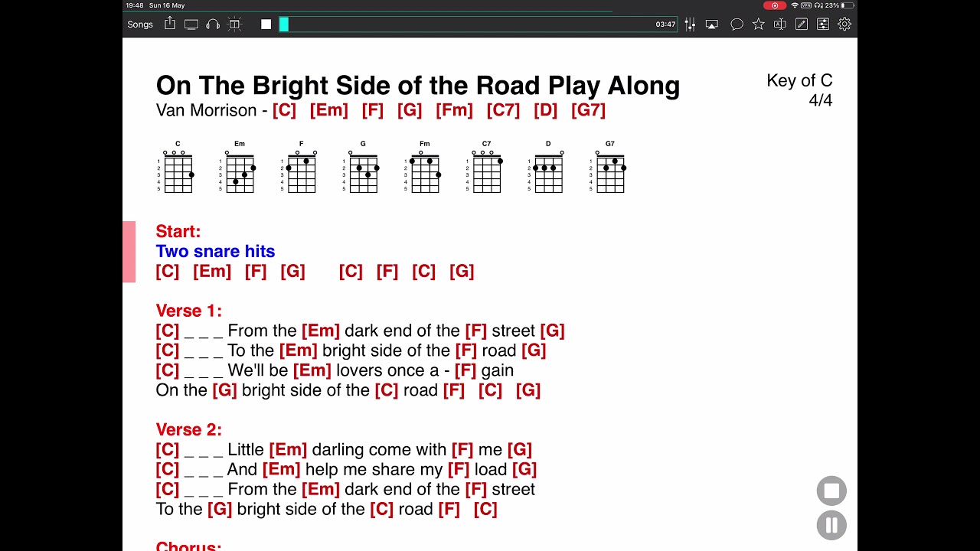Tap the red screen recording indicator
This screenshot has height=551, width=980.
tap(775, 5)
